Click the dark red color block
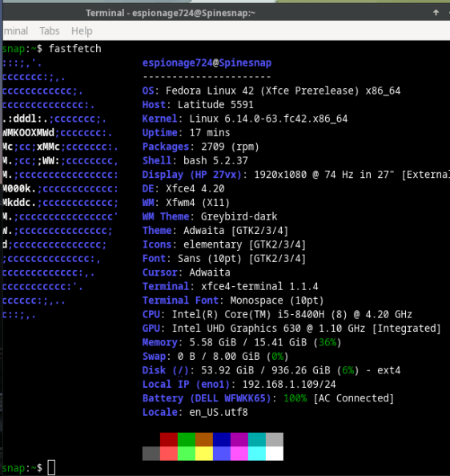Viewport: 450px width, 476px height. click(x=169, y=440)
